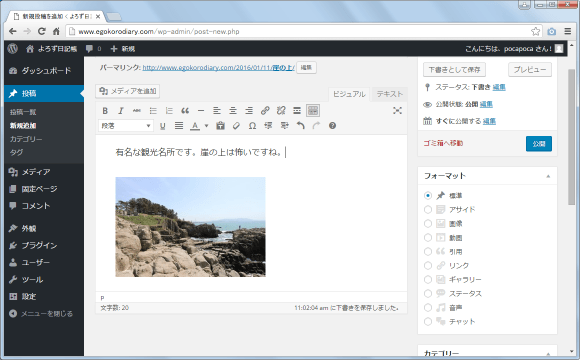Image resolution: width=580 pixels, height=360 pixels.
Task: Switch to the テキスト editor tab
Action: click(x=390, y=94)
